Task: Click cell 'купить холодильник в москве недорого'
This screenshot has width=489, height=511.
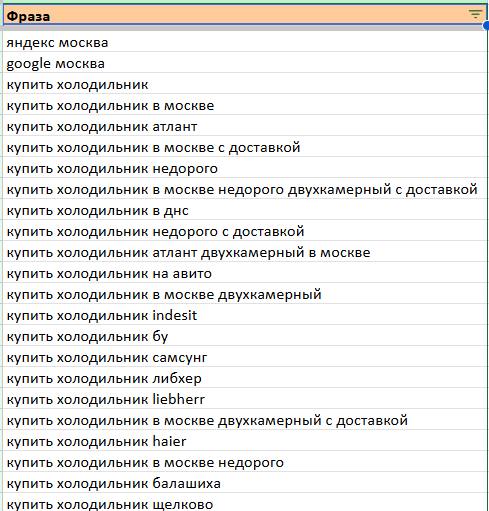Action: pos(245,461)
